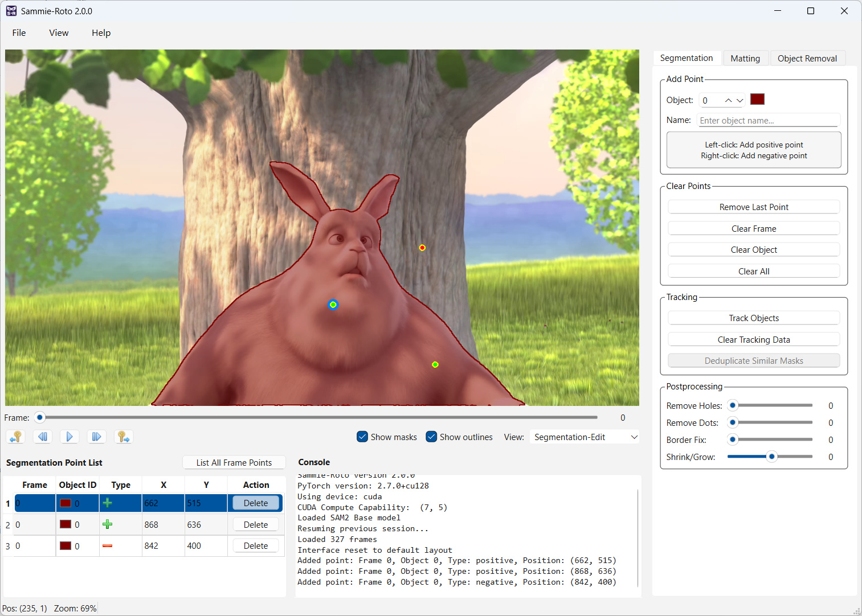The height and width of the screenshot is (616, 862).
Task: Jump to the next keyframe
Action: (x=123, y=437)
